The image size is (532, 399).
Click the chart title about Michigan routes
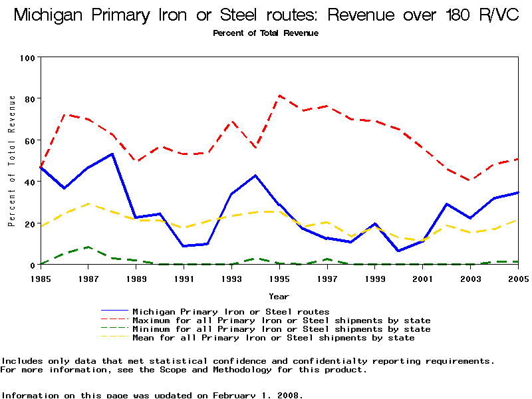266,16
